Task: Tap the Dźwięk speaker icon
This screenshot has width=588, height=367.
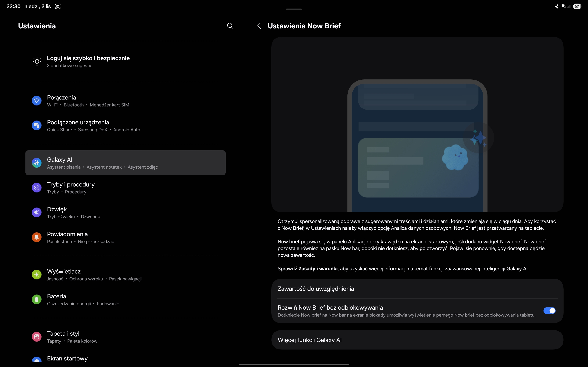Action: [37, 212]
